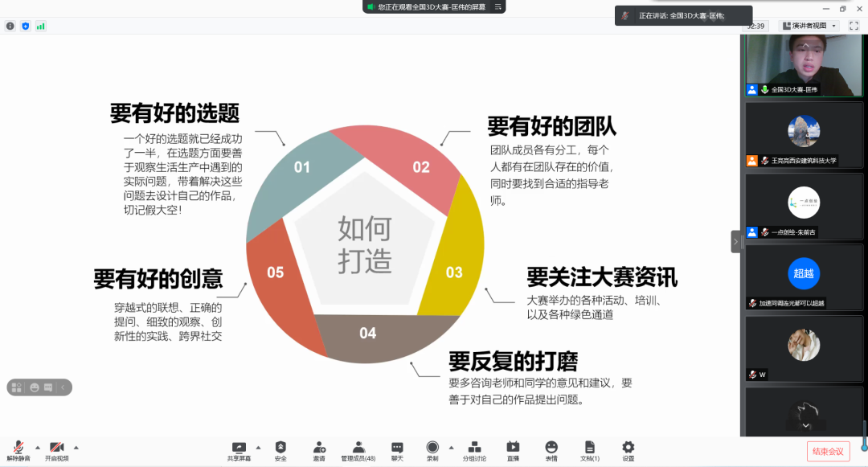The image size is (868, 467).
Task: Open 文档(1) documents
Action: (x=590, y=449)
